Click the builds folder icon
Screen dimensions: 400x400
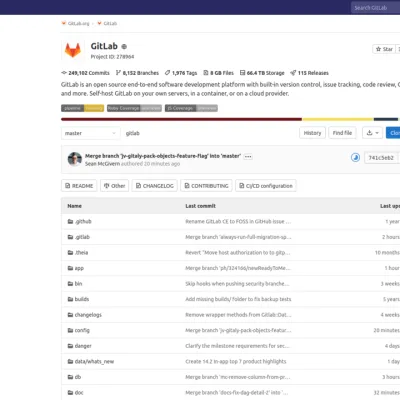click(x=70, y=299)
